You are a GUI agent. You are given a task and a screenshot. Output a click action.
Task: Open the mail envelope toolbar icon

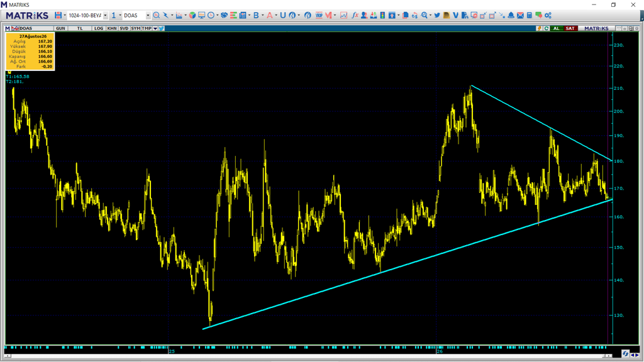coord(520,15)
